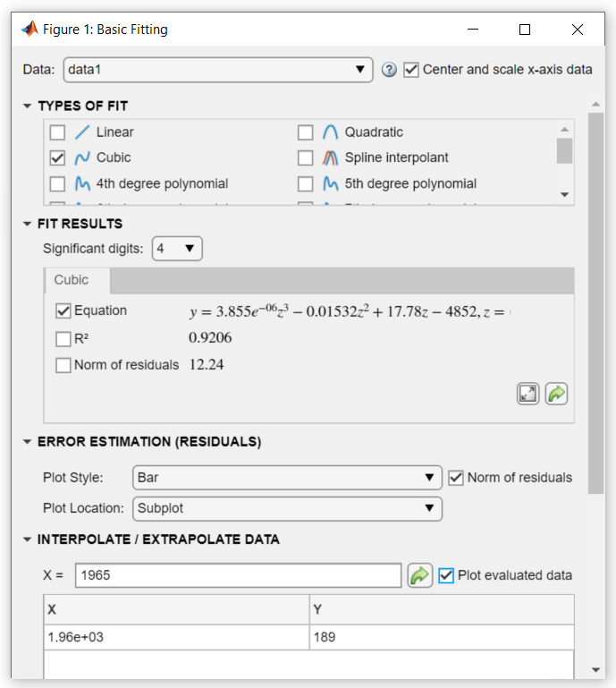The height and width of the screenshot is (688, 616).
Task: Click the 4th degree polynomial icon
Action: click(83, 184)
